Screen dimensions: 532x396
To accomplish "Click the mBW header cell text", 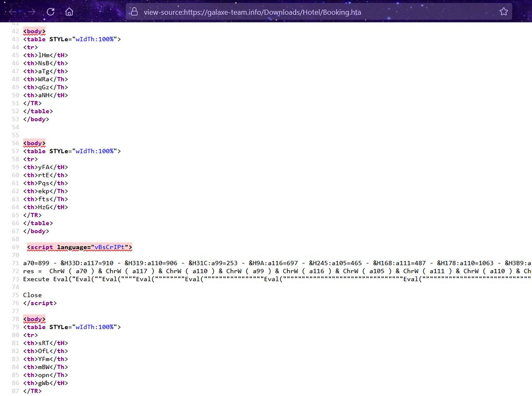I will (44, 367).
